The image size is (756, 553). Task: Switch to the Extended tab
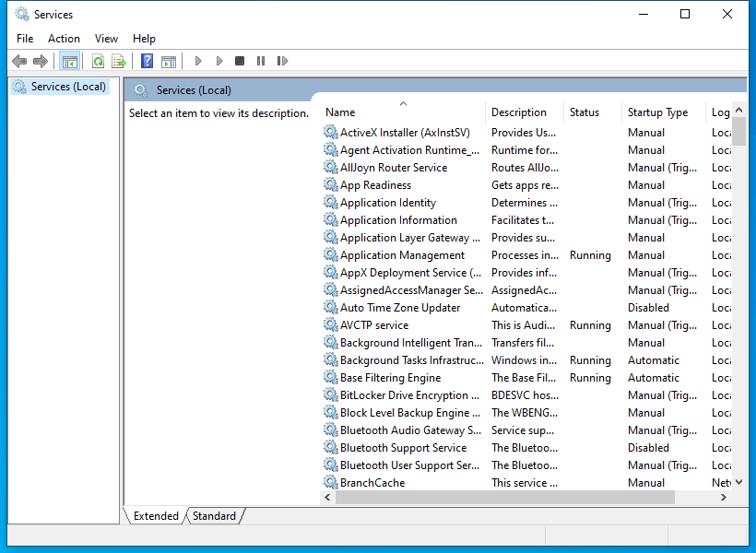[156, 516]
